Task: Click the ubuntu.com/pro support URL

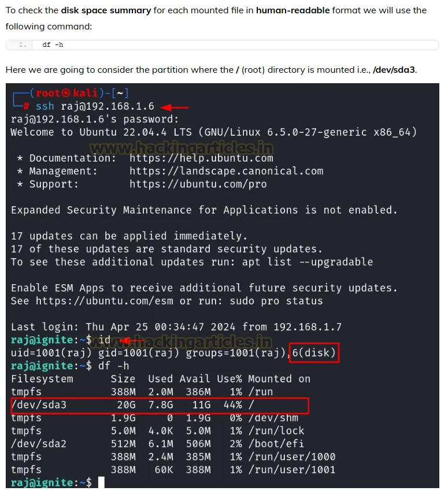Action: point(198,184)
